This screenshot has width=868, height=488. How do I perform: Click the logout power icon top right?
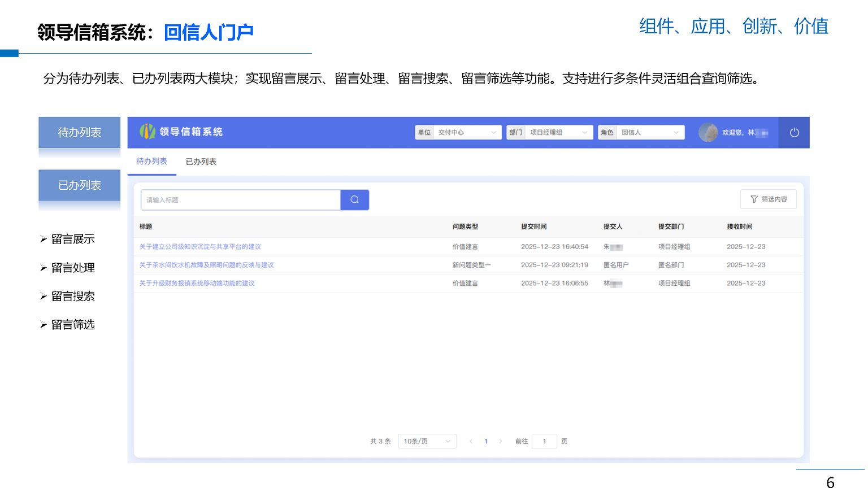click(x=794, y=132)
